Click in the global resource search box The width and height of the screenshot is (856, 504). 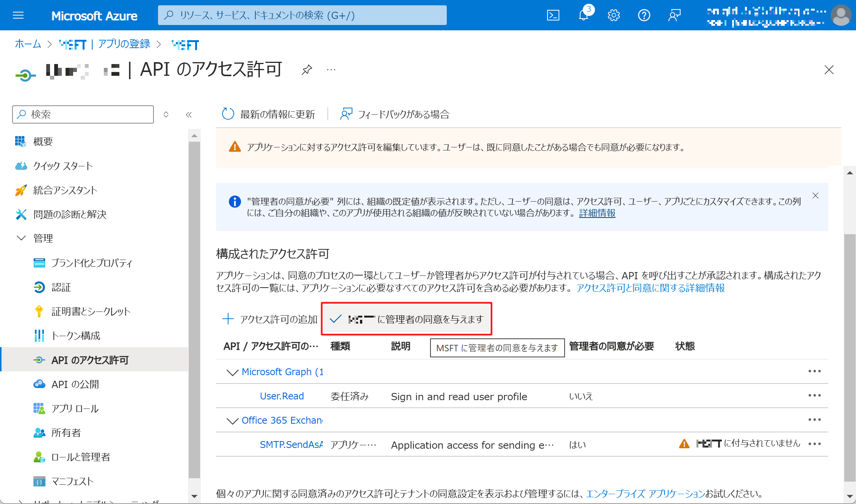coord(302,15)
